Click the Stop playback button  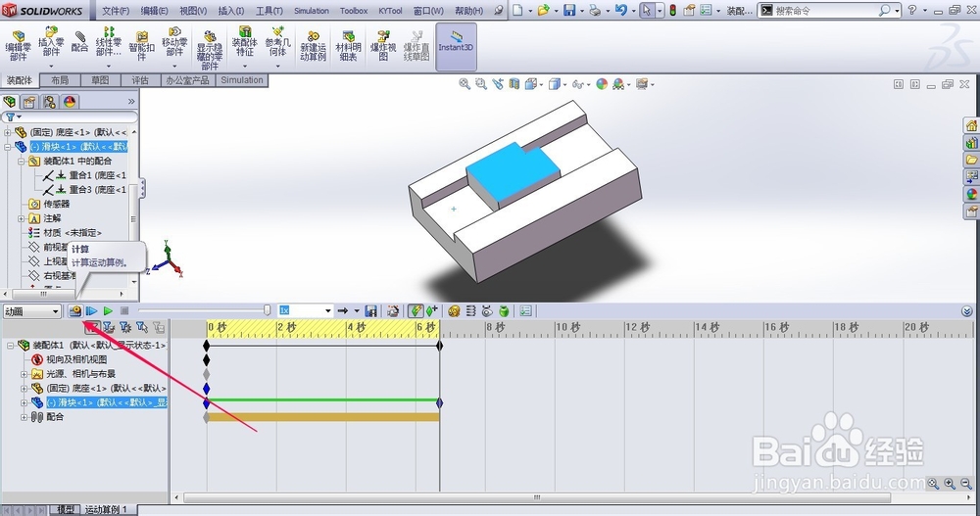pos(124,310)
